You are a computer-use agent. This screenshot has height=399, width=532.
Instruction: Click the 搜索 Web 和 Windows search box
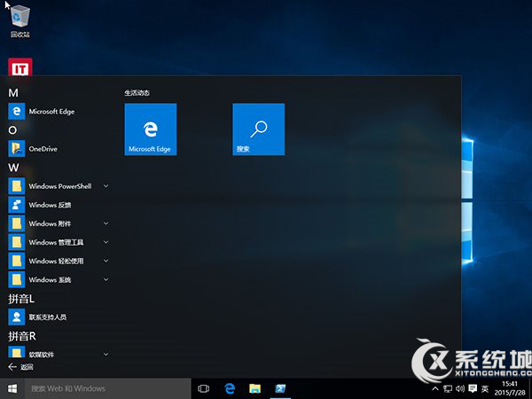[108, 388]
